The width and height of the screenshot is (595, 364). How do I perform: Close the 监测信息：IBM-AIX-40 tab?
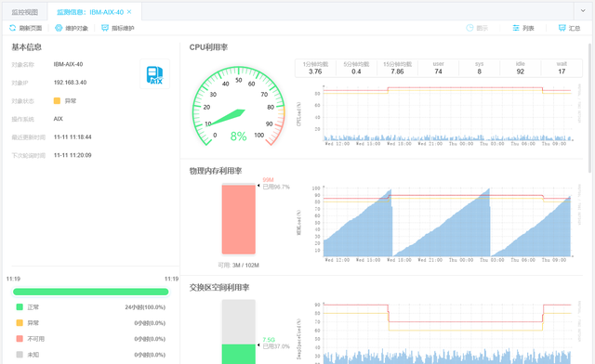coord(129,12)
